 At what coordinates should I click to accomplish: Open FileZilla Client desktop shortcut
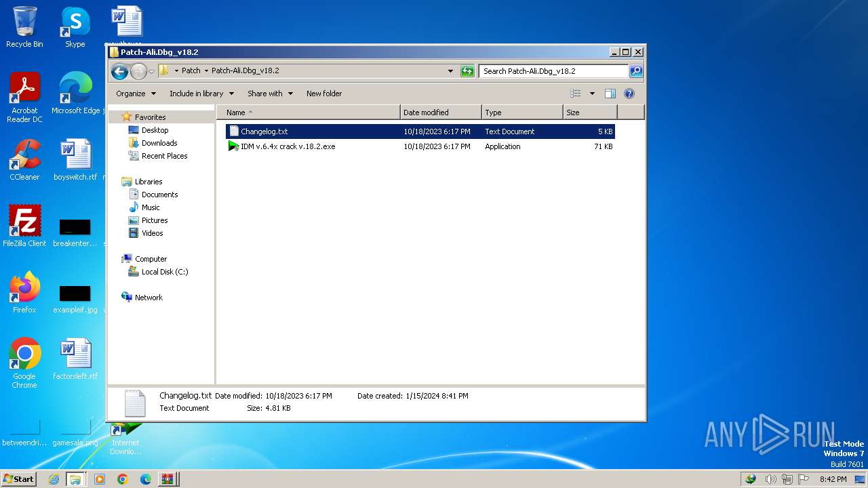coord(24,226)
